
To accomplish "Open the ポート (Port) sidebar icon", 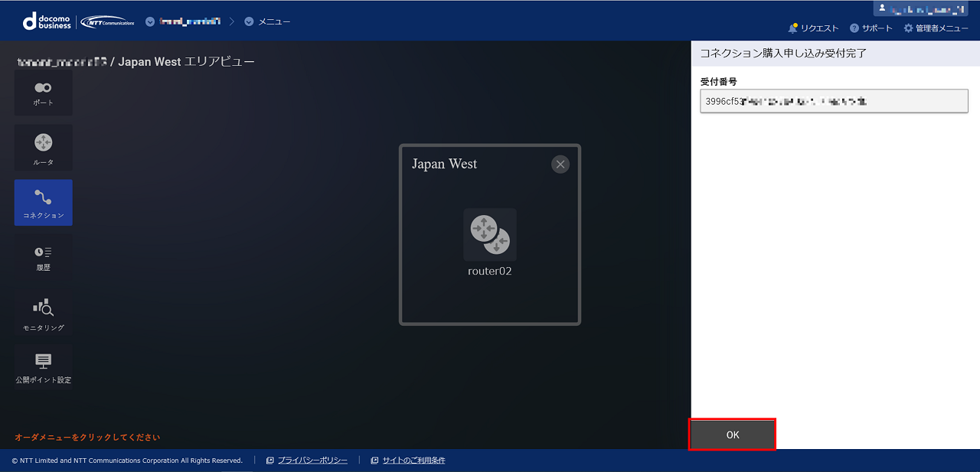I will tap(43, 93).
